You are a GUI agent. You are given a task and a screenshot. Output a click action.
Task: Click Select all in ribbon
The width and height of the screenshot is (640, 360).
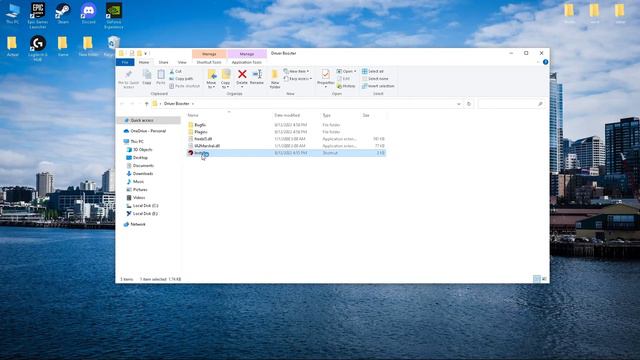pos(373,71)
